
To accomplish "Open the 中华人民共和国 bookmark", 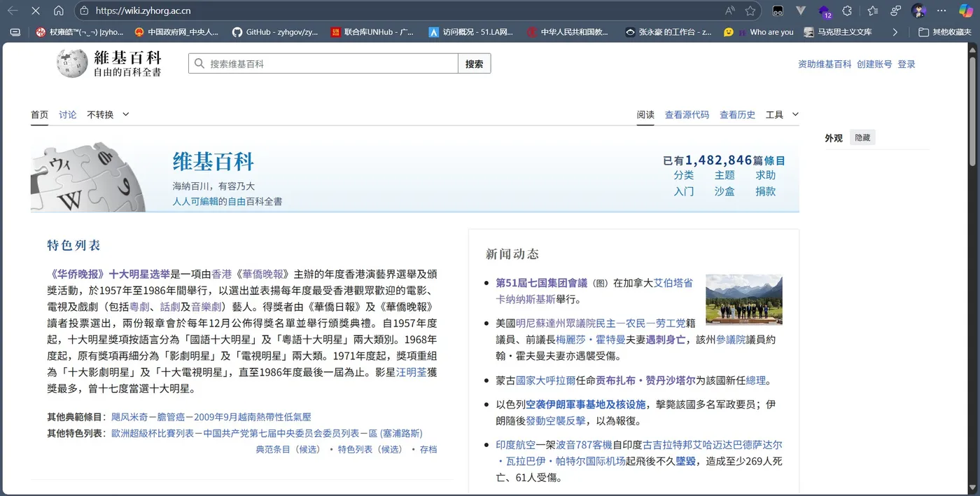I will coord(568,32).
